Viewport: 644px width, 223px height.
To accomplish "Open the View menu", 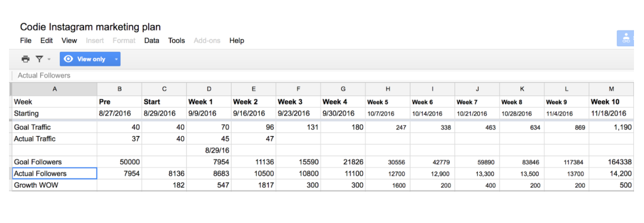I will coord(69,40).
